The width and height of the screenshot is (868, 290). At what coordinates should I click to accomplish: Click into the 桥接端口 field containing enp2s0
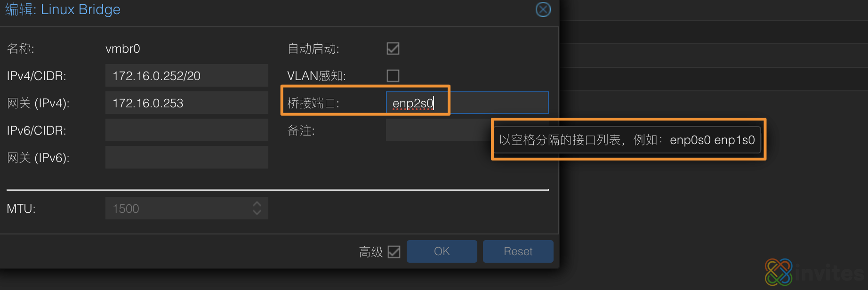pyautogui.click(x=467, y=103)
